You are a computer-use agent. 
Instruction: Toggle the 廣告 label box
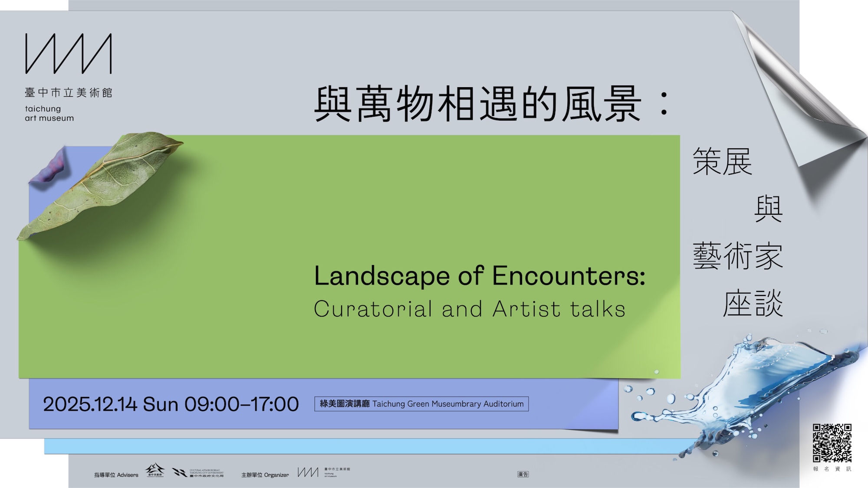(523, 474)
